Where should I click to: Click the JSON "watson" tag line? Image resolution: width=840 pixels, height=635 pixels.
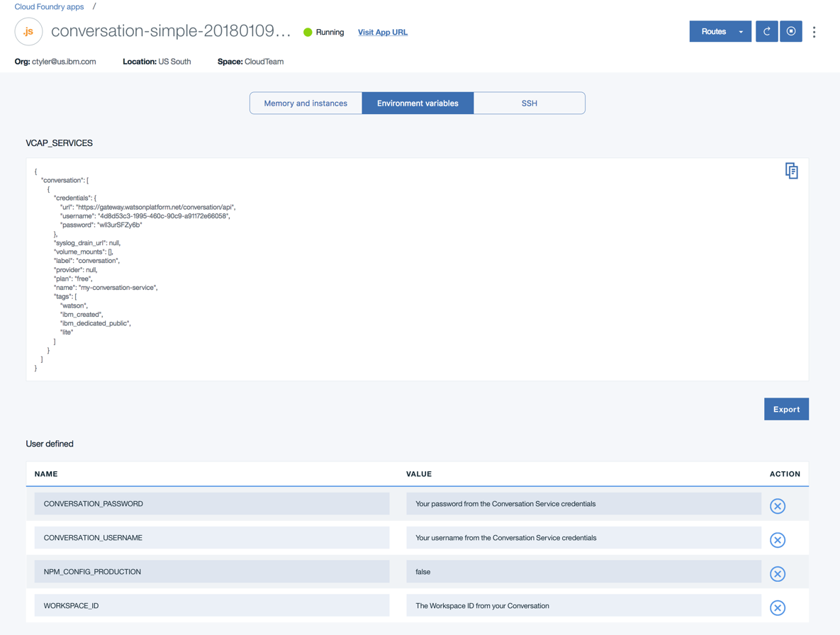click(74, 305)
